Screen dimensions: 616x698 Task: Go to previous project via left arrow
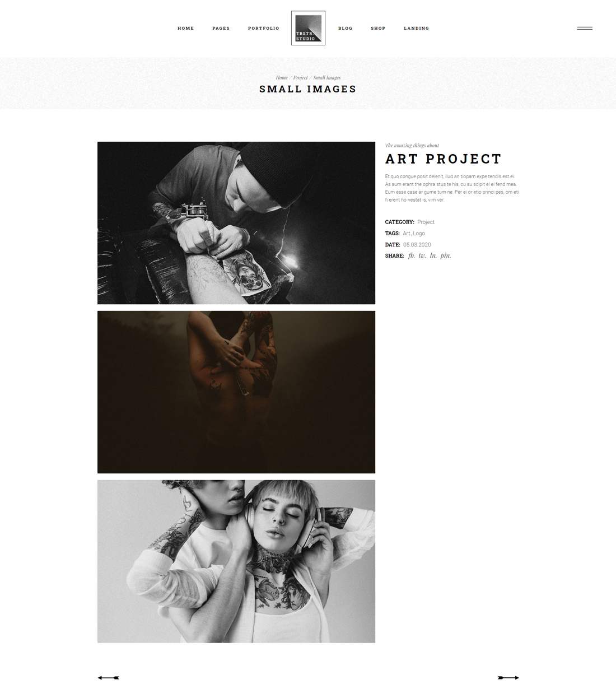click(109, 678)
